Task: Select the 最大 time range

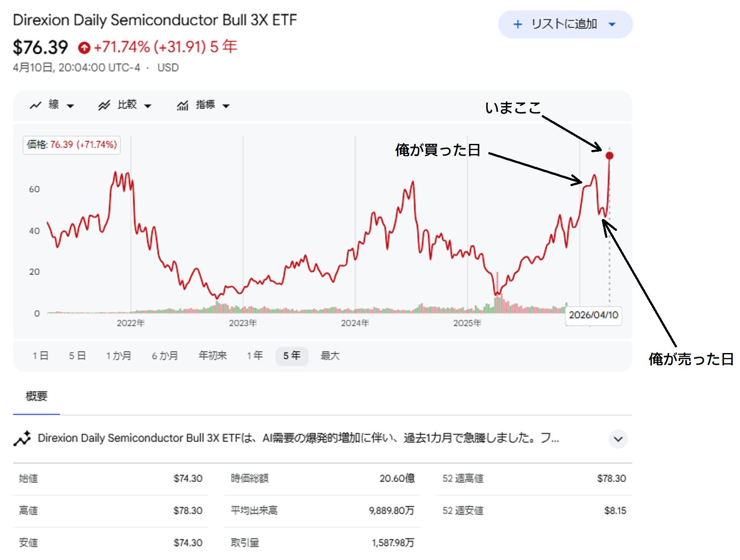Action: (x=330, y=356)
